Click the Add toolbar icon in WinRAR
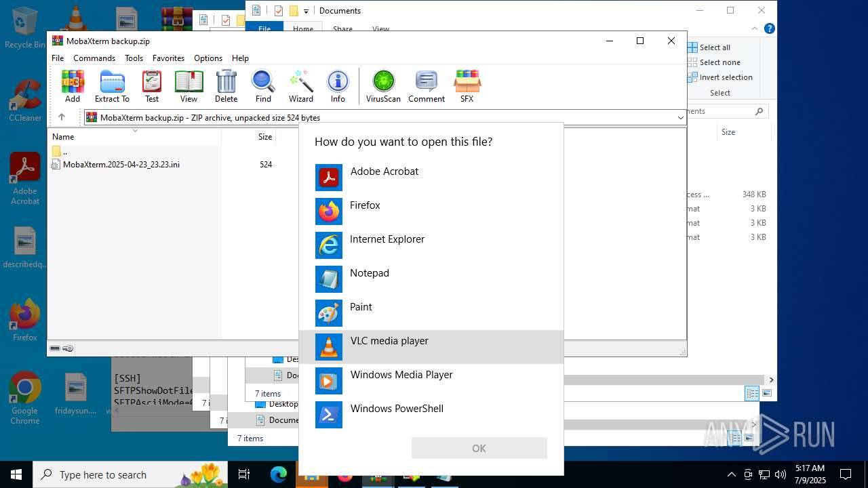 73,86
